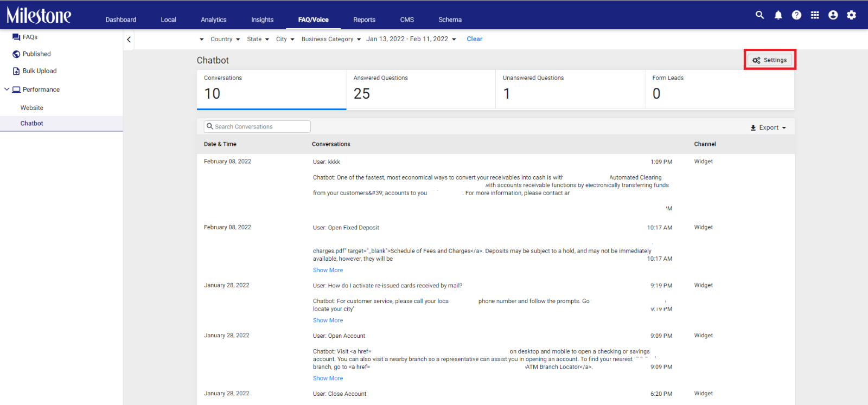
Task: Click 'User: Open Account' text
Action: pyautogui.click(x=339, y=336)
